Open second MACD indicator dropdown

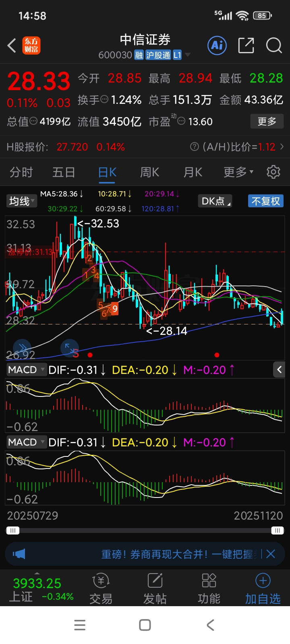tap(27, 442)
